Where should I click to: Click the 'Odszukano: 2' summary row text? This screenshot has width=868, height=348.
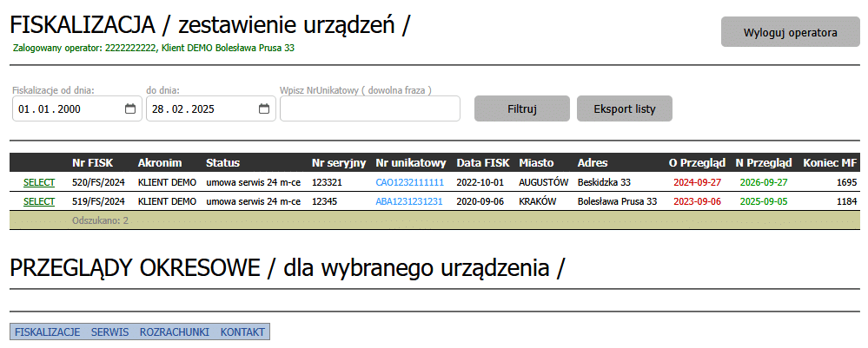100,220
